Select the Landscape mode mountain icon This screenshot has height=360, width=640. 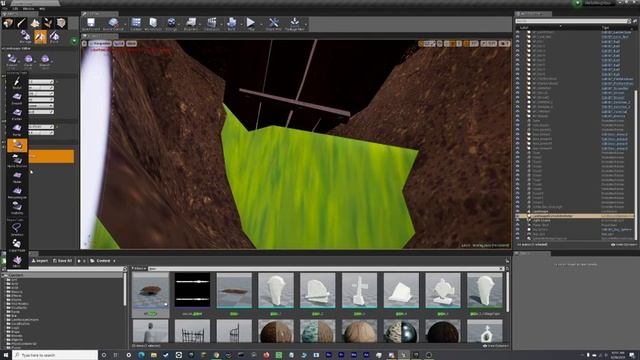(35, 23)
